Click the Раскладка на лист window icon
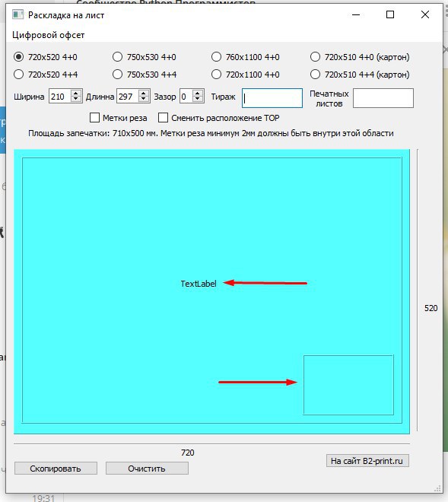Image resolution: width=448 pixels, height=502 pixels. click(18, 14)
